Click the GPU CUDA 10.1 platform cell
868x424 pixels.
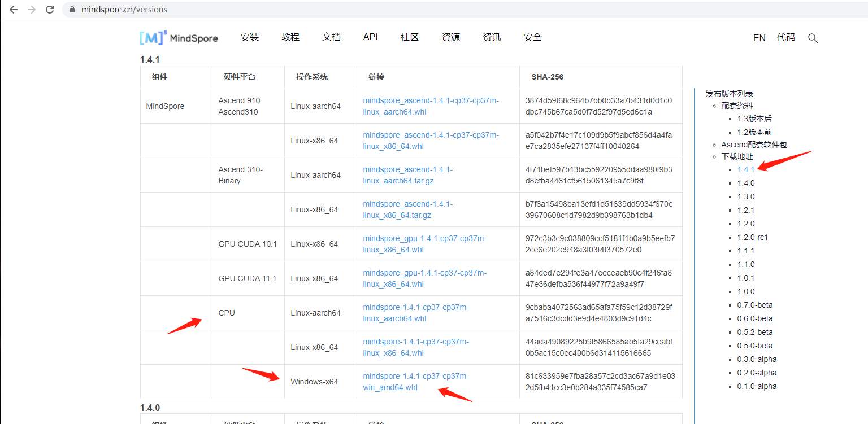click(x=248, y=244)
